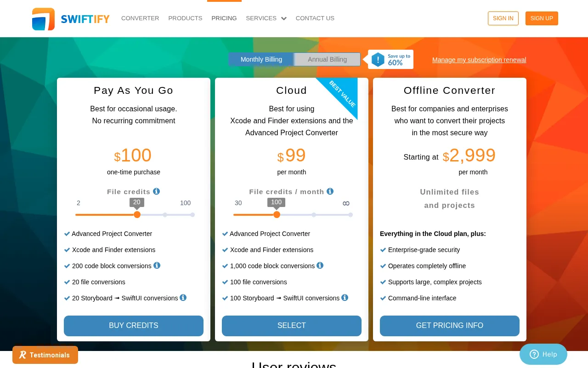Show info for 100 Storyboard SwiftUI conversions
588x368 pixels.
pos(345,298)
